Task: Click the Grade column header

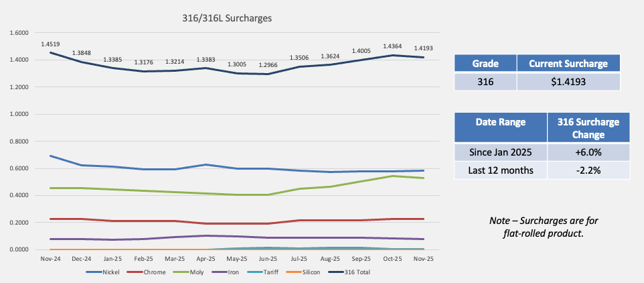Action: [x=485, y=64]
